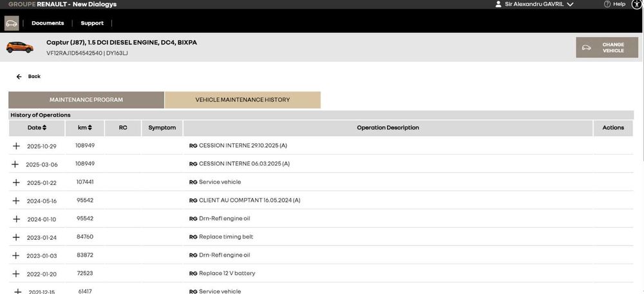Open the Help question mark icon
Image resolution: width=644 pixels, height=294 pixels.
tap(607, 4)
